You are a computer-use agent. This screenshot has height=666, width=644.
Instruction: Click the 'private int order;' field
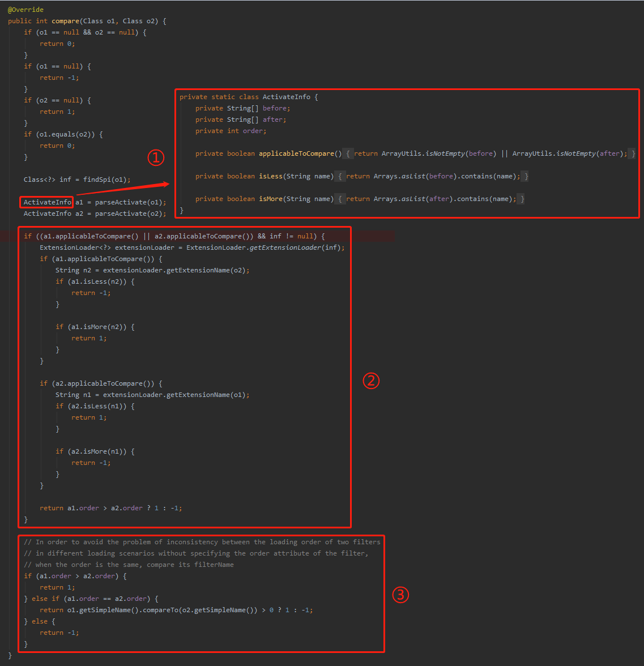point(231,131)
